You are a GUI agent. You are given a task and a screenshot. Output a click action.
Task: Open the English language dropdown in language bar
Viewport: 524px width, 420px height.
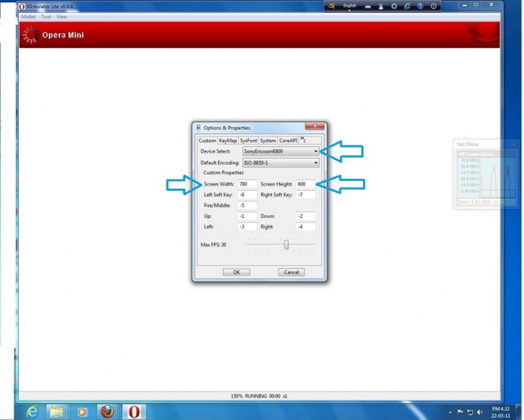point(350,7)
